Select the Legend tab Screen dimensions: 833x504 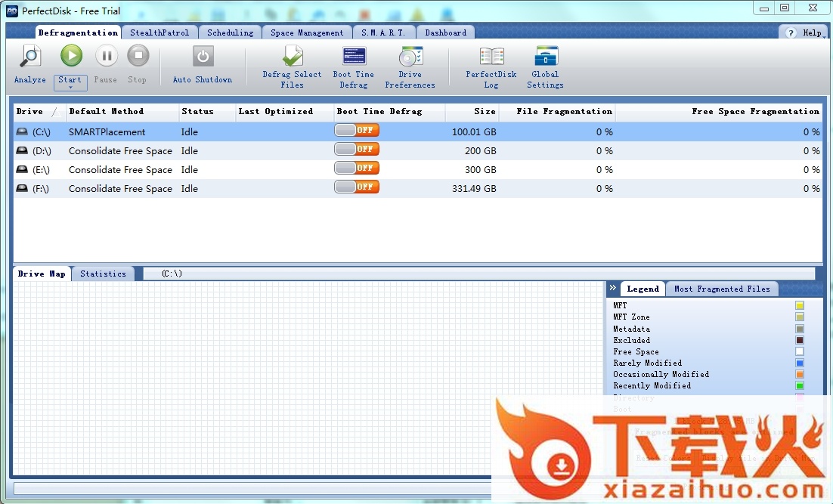tap(643, 289)
